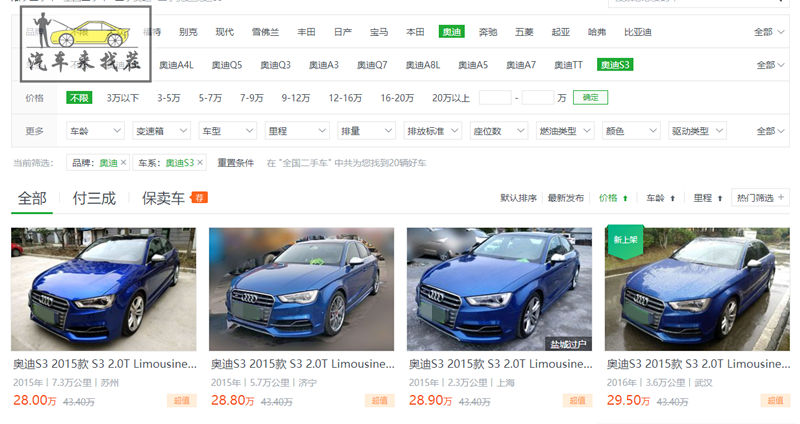Viewport: 800px width, 424px height.
Task: Click the 新上架 ribbon on 武汉 car
Action: tap(625, 241)
